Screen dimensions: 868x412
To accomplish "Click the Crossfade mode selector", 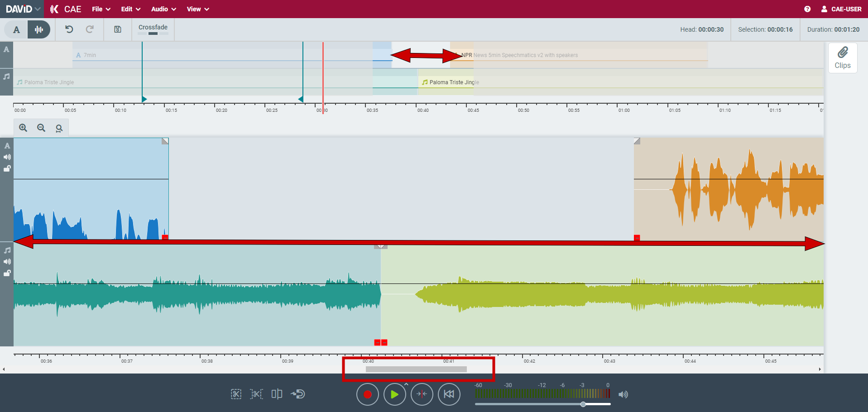I will click(x=153, y=29).
